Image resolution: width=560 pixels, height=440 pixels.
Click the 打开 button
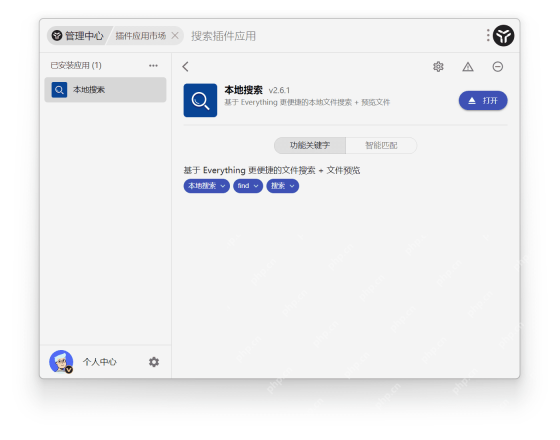[x=483, y=101]
